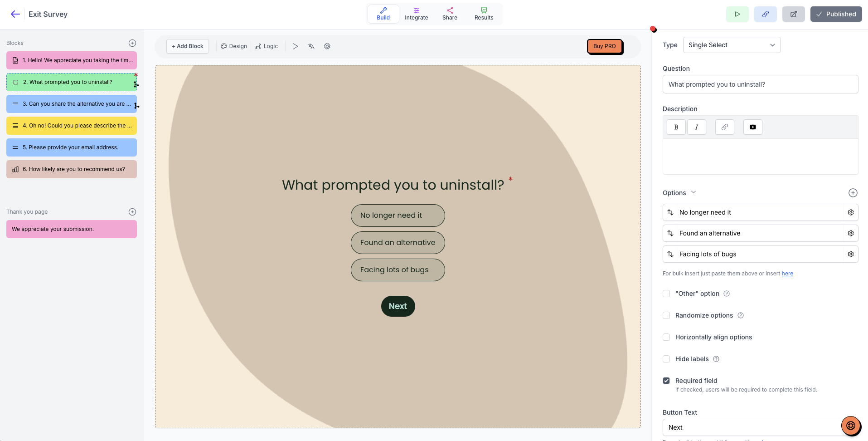Add a new option with the plus icon
This screenshot has height=441, width=868.
[853, 193]
